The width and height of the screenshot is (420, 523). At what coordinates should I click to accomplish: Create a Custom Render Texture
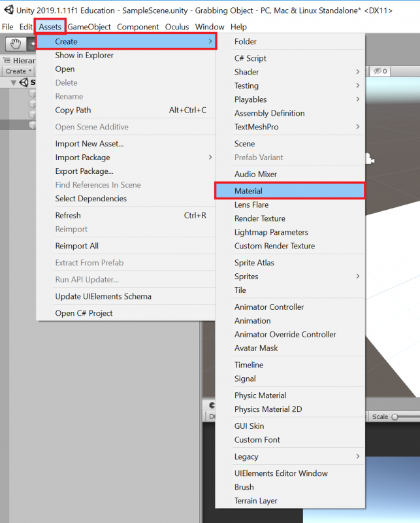click(x=290, y=246)
